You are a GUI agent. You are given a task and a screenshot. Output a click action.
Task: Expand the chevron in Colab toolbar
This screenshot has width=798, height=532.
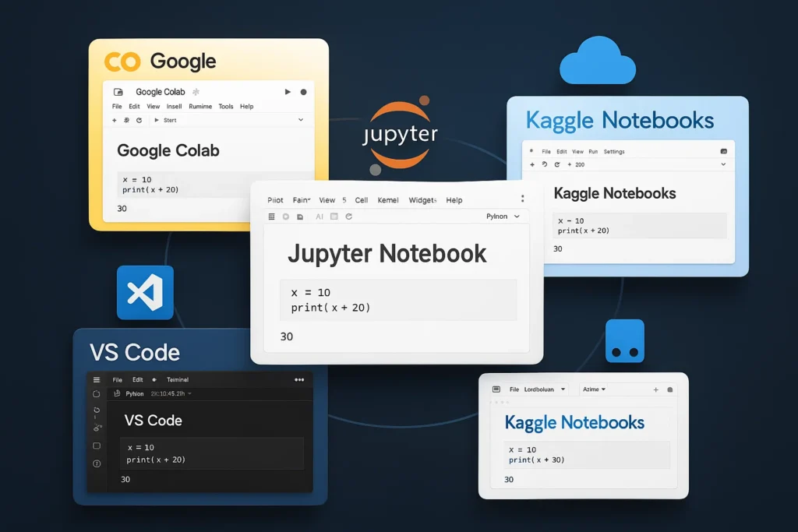tap(301, 120)
